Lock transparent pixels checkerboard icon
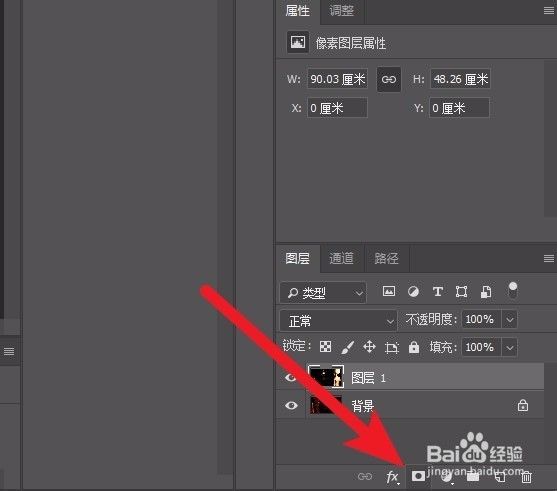This screenshot has width=557, height=491. pyautogui.click(x=325, y=346)
